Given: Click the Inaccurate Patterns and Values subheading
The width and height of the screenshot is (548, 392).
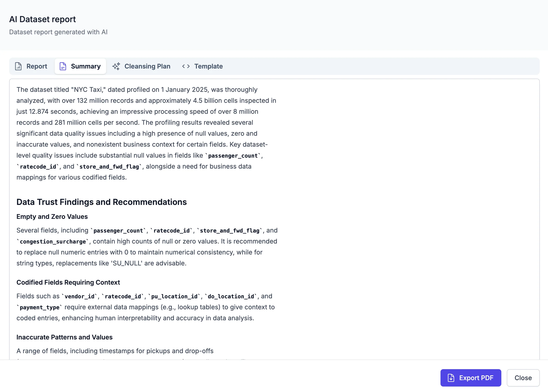Looking at the screenshot, I should pos(64,337).
